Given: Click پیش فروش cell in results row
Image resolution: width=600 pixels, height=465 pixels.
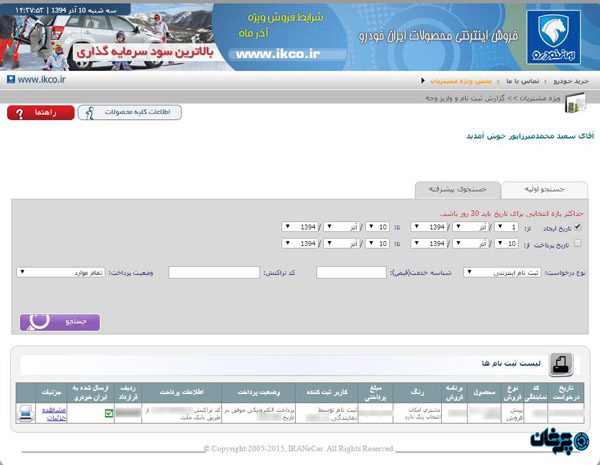Looking at the screenshot, I should tap(512, 414).
